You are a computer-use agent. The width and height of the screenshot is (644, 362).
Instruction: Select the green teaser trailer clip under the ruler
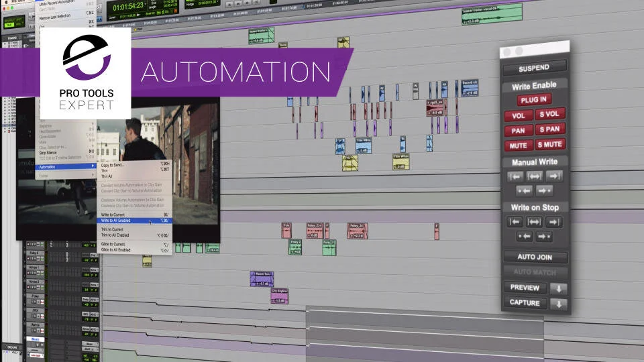pos(261,36)
